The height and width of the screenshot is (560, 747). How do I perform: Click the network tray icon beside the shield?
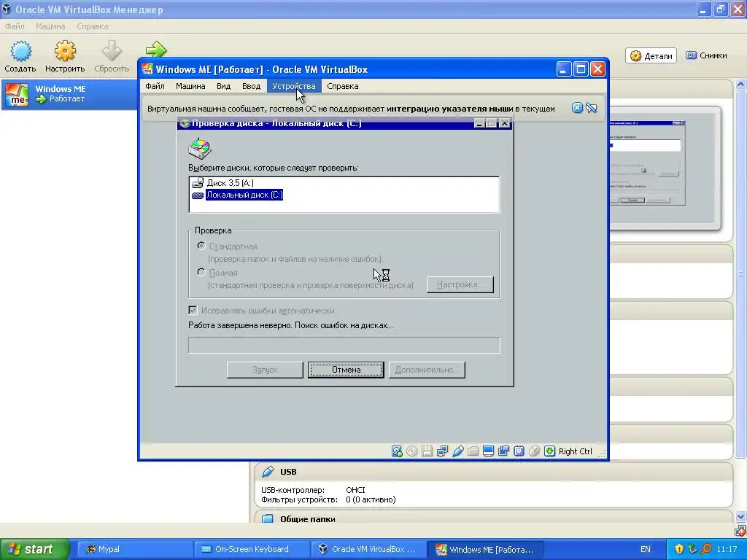pos(693,549)
